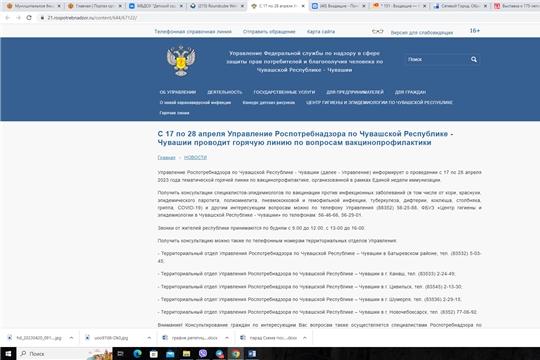Switch to the Сетевой Город tab

coord(460,6)
